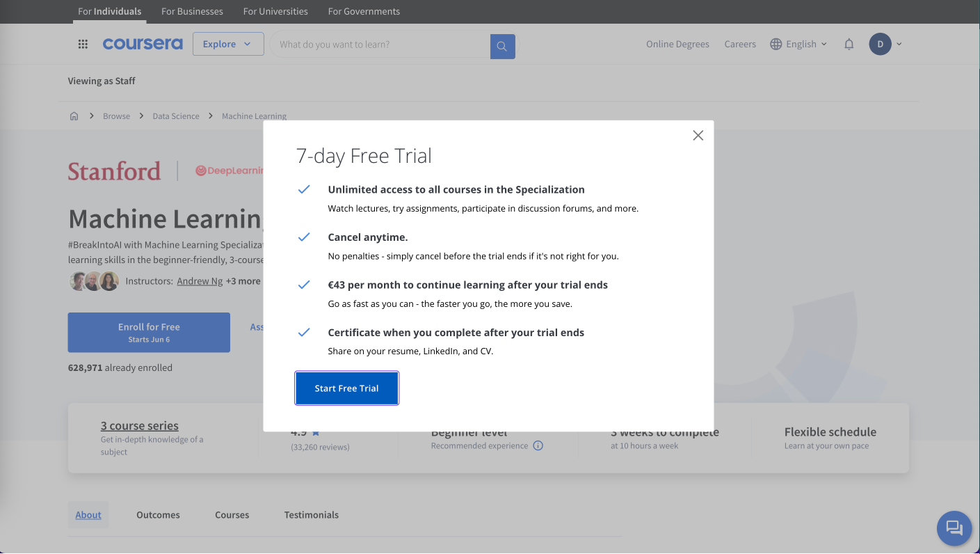Click the Enroll for Free button

coord(149,332)
